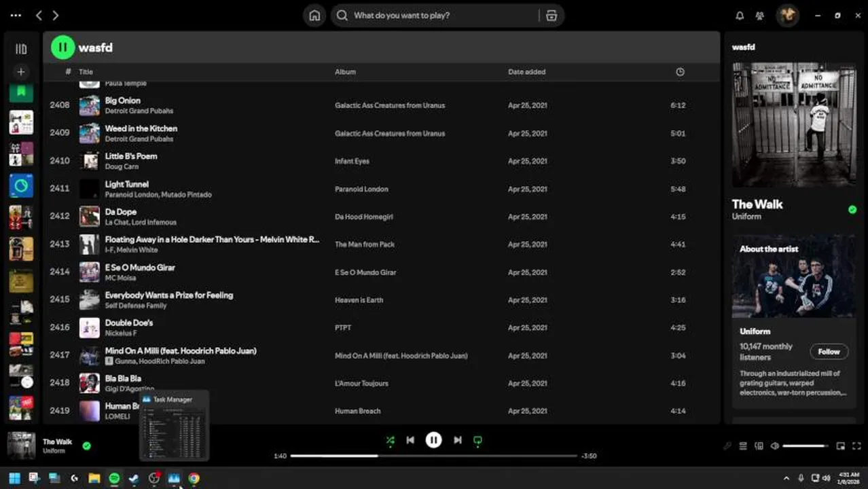
Task: Mute using the speaker volume icon
Action: 773,446
